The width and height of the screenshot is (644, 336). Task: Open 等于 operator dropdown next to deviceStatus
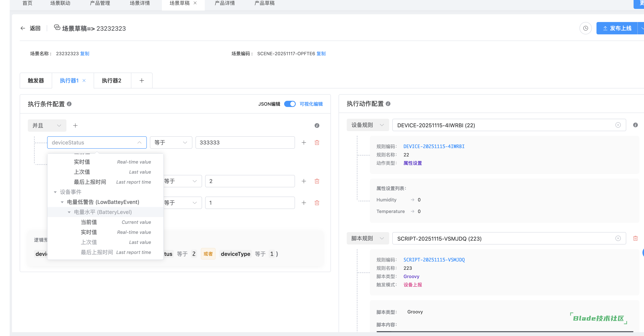click(171, 143)
